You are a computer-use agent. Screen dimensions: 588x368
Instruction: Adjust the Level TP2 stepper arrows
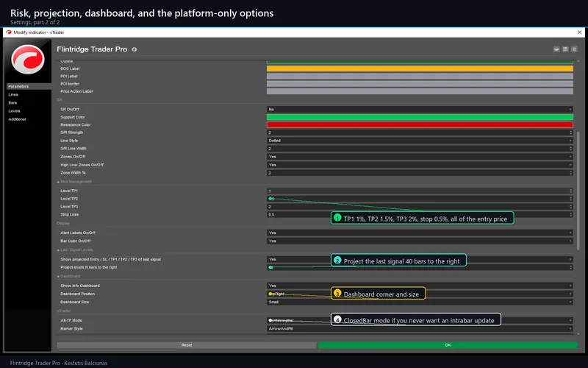tap(571, 199)
